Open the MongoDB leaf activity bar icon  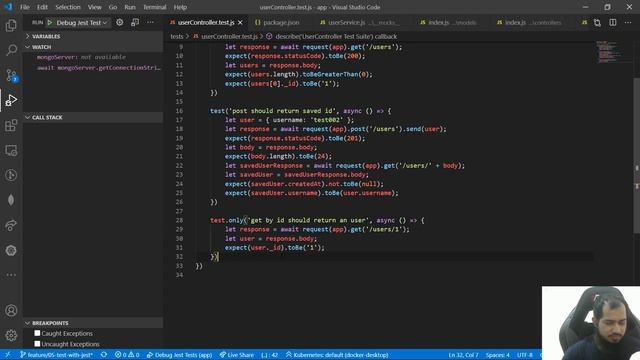coord(11,200)
